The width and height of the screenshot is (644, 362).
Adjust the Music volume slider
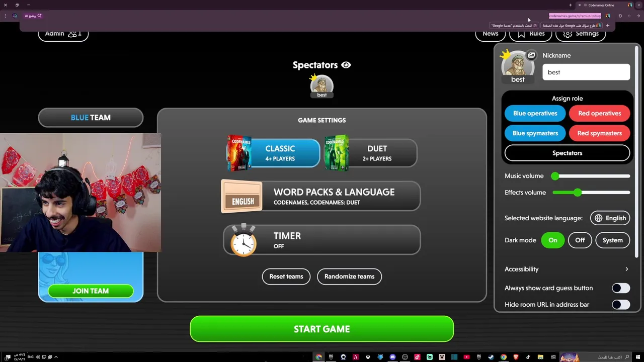592,176
